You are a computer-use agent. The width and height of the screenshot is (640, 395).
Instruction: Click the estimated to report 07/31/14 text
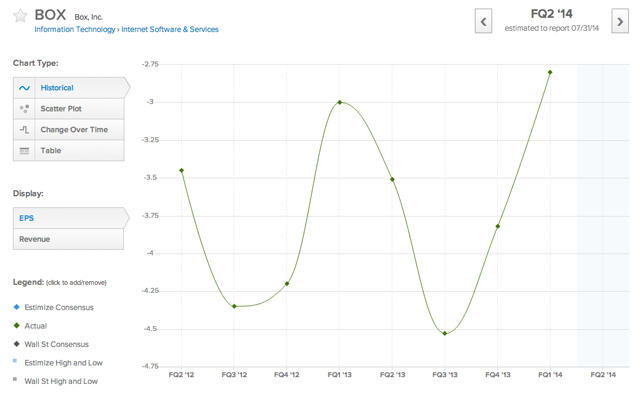click(x=551, y=28)
